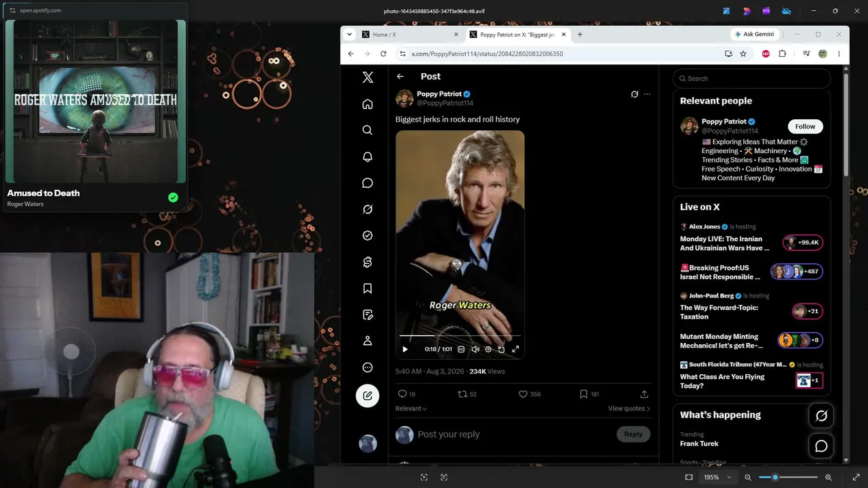The width and height of the screenshot is (868, 488).
Task: Open The Way Forward-Topic: Taxation space
Action: [x=751, y=306]
